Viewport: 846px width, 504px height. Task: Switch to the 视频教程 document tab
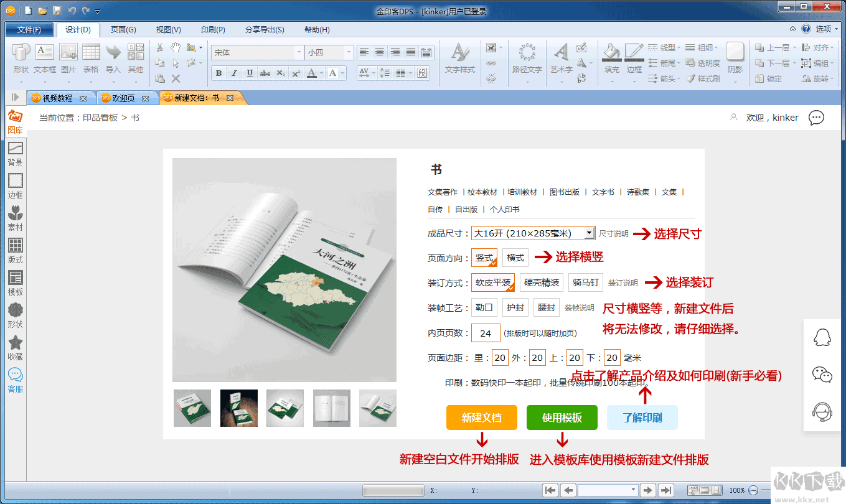[57, 98]
